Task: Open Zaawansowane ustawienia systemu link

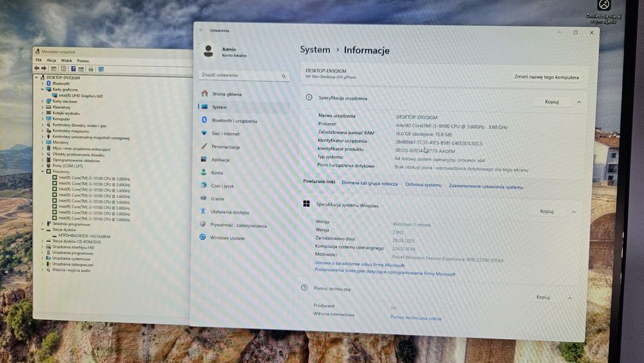Action: click(486, 186)
